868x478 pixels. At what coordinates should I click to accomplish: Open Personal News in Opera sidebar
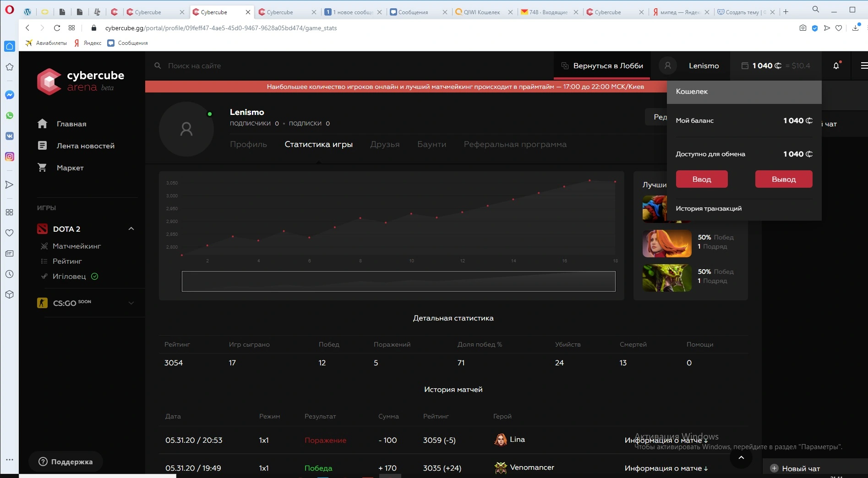click(x=9, y=253)
